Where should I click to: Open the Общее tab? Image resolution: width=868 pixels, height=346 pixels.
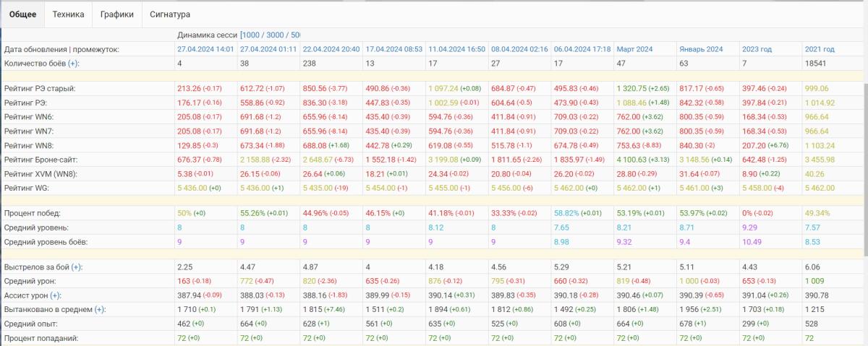tap(22, 14)
